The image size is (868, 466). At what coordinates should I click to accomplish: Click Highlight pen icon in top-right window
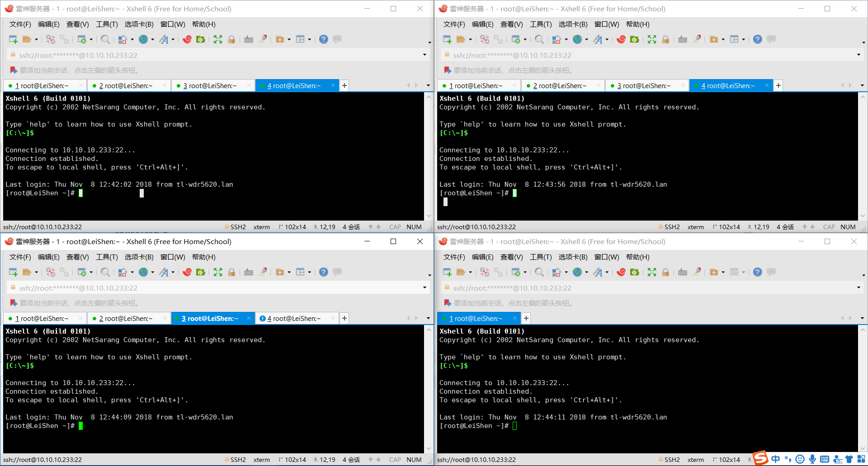[x=697, y=39]
